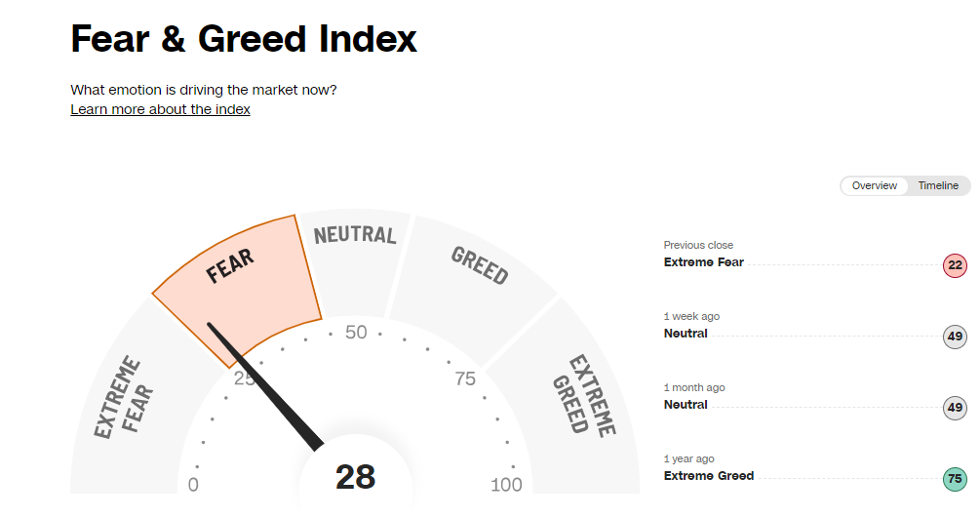980x517 pixels.
Task: Click the green 75 badge for 1 year ago
Action: click(x=955, y=479)
